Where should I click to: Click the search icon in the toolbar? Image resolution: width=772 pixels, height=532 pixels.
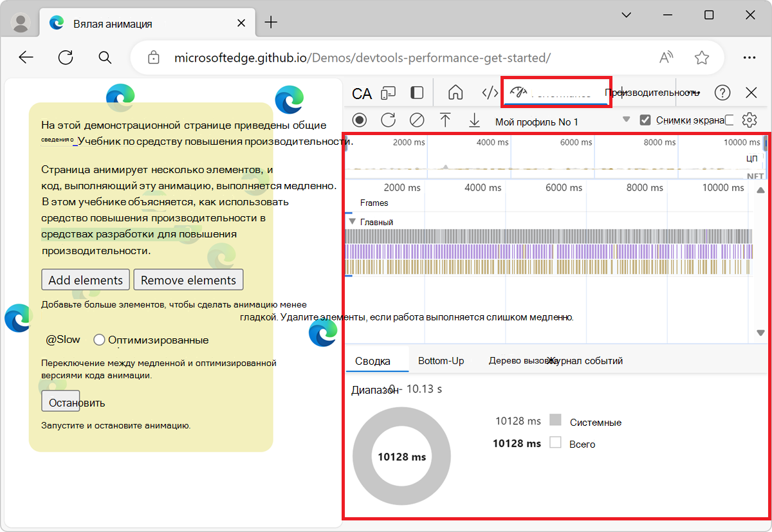(106, 58)
